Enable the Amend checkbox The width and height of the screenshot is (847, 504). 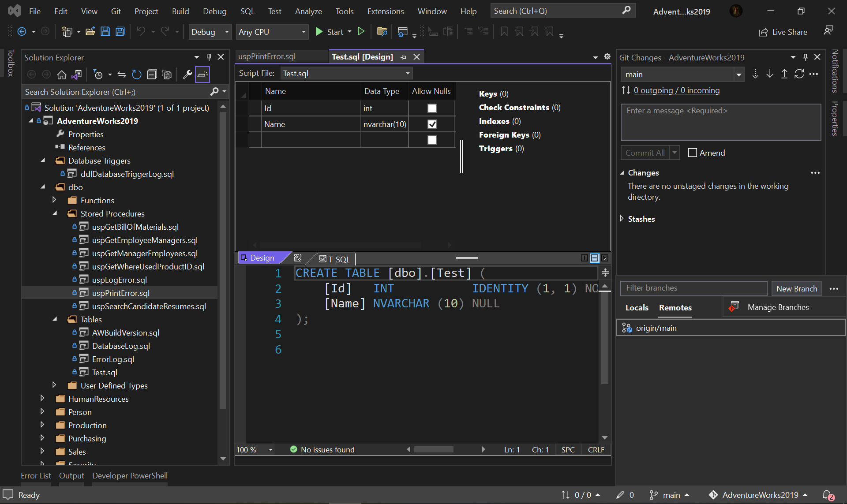click(693, 153)
